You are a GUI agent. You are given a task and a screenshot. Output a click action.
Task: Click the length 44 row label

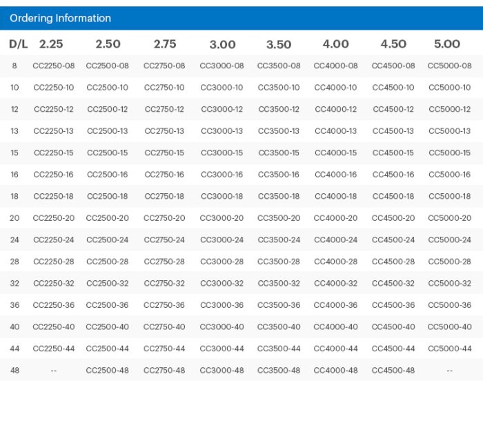click(14, 349)
